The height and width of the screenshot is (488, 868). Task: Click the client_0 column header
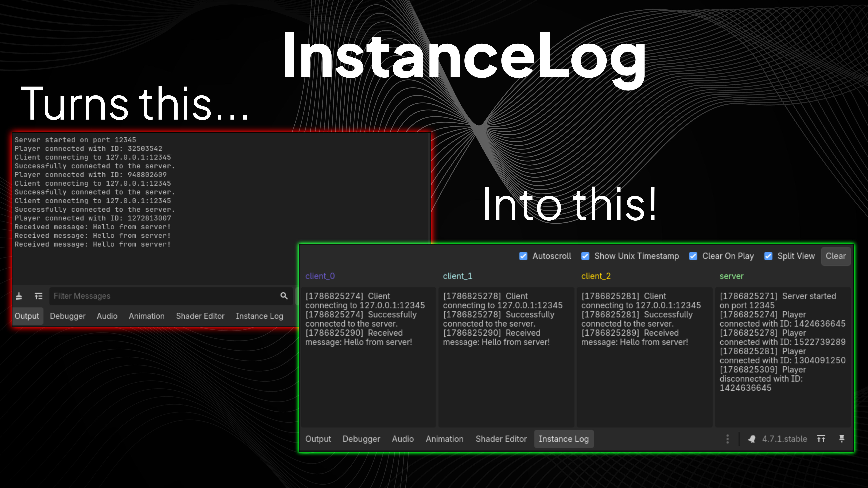pos(320,276)
